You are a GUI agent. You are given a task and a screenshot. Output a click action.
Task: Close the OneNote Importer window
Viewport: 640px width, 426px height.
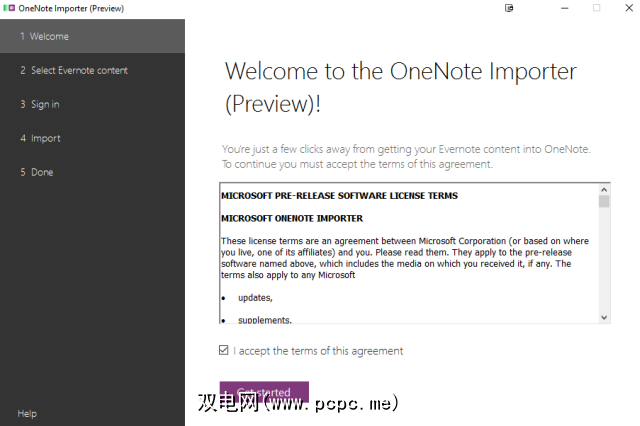[x=629, y=8]
